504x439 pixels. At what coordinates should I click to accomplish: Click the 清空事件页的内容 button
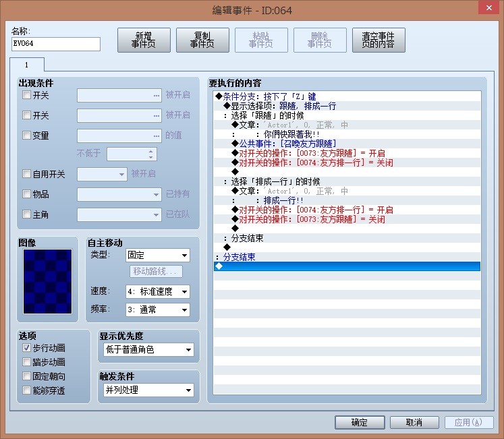[x=379, y=40]
